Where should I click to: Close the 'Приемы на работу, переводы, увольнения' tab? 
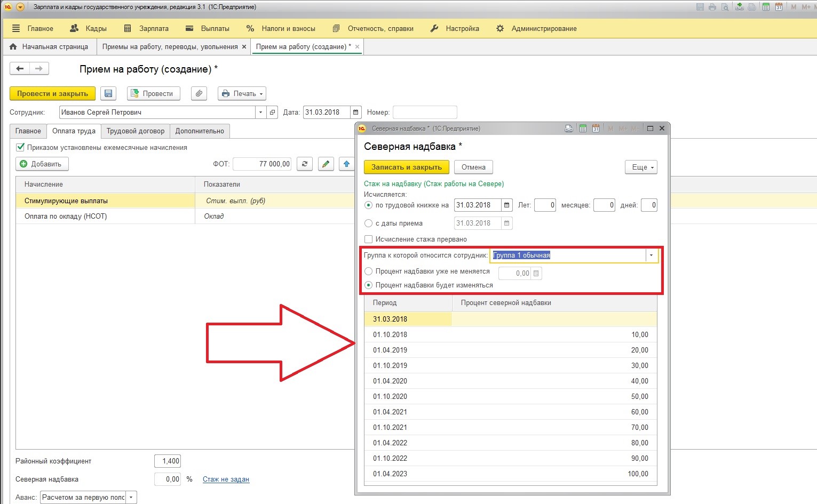click(x=244, y=47)
